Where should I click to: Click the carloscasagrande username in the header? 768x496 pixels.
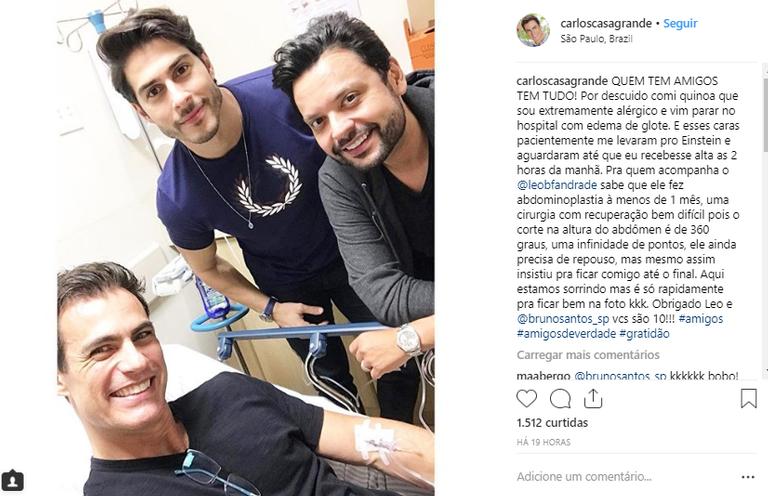point(606,23)
